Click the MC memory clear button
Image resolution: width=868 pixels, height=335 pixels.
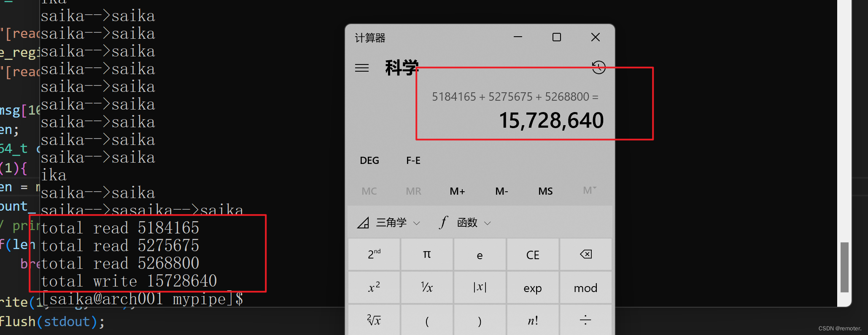pos(369,191)
